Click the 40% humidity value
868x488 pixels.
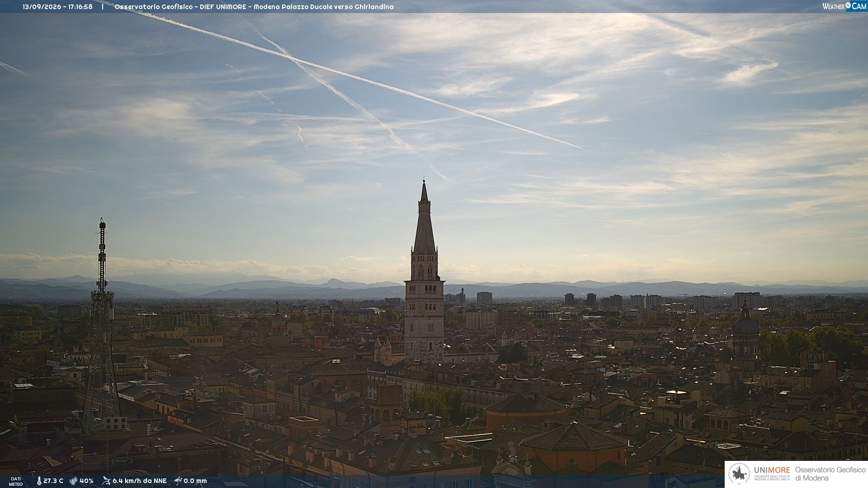pyautogui.click(x=86, y=481)
